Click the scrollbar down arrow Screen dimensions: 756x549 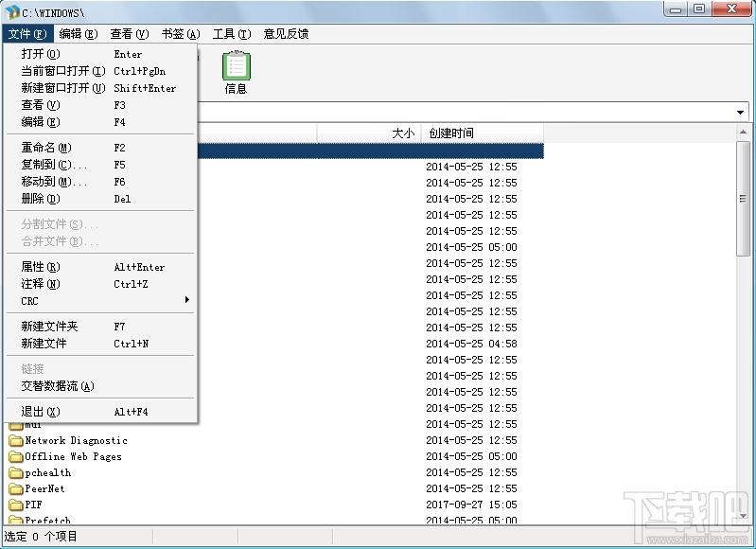pyautogui.click(x=743, y=515)
